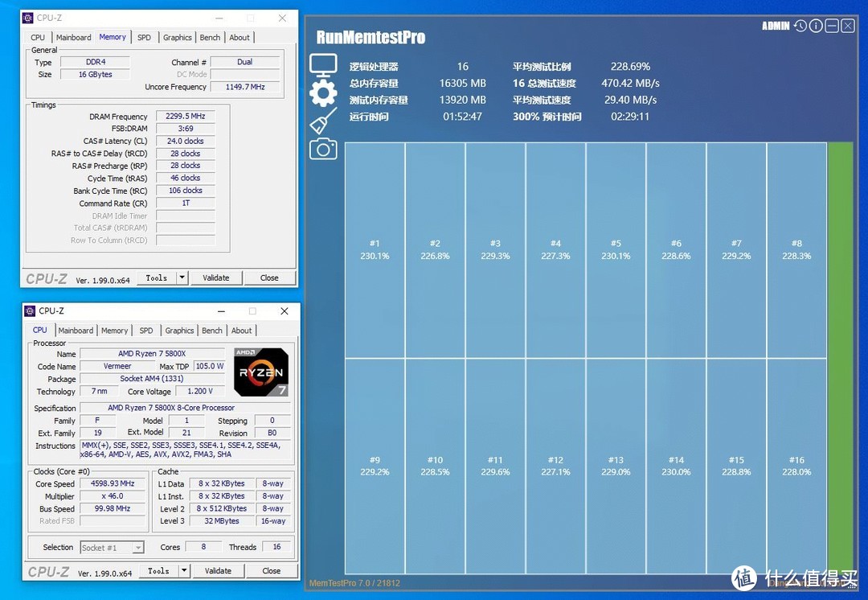Select memtest instance tile #8 228.3%
Screen dimensions: 868x600
pyautogui.click(x=796, y=250)
